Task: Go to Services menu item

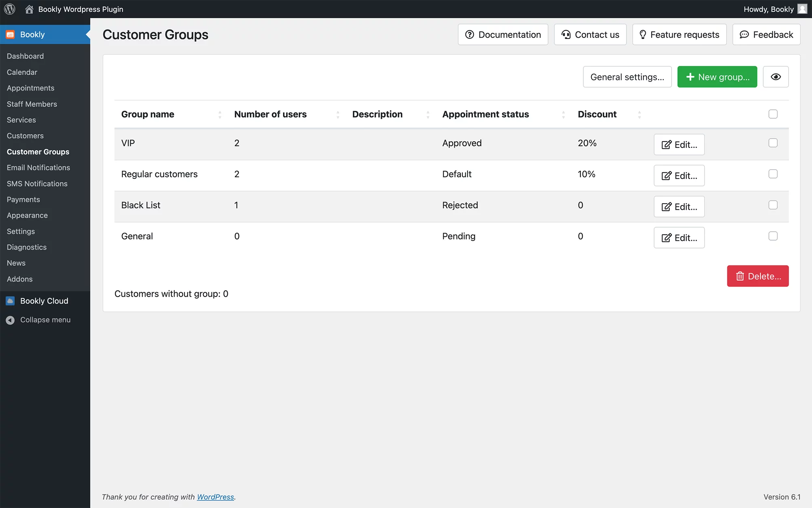Action: coord(21,120)
